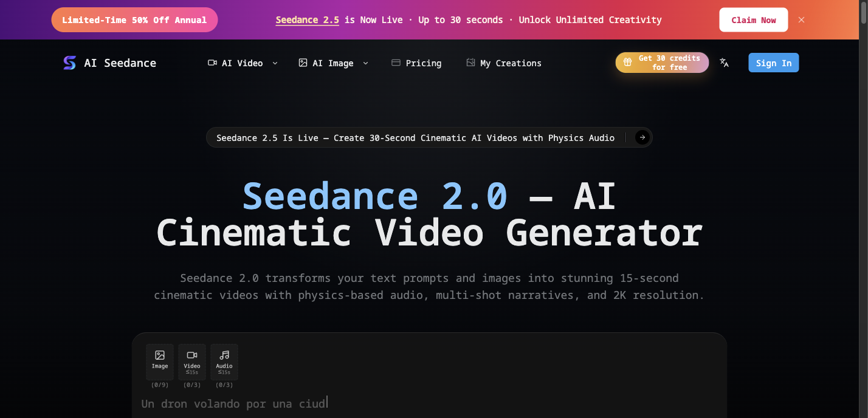868x418 pixels.
Task: Open the Pricing page
Action: (416, 63)
